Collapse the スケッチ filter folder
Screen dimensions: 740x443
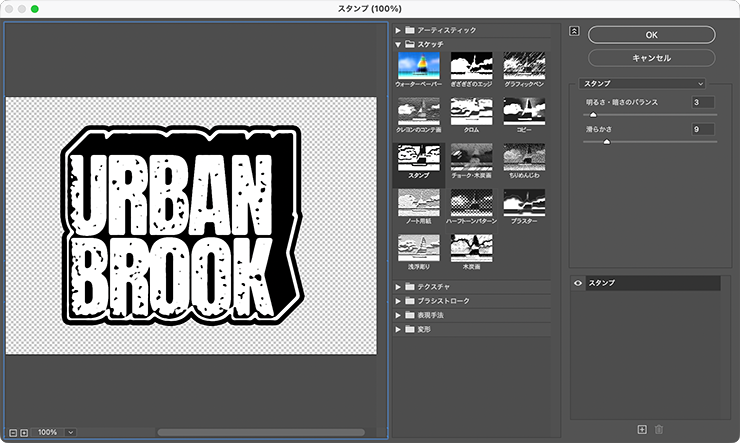399,45
